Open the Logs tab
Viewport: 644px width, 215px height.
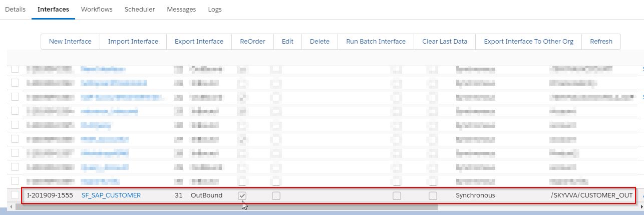(214, 10)
